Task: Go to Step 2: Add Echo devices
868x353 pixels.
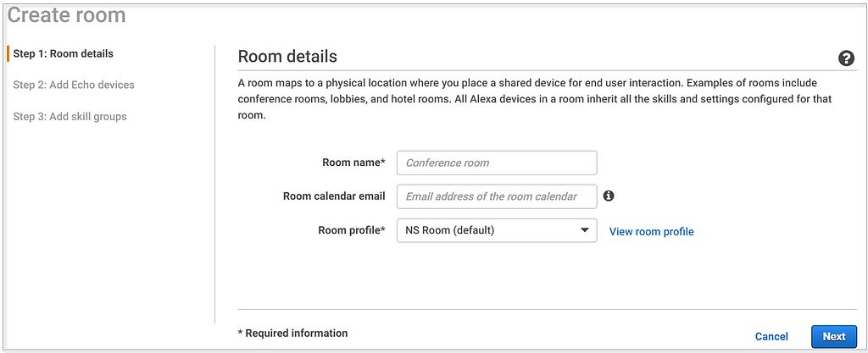Action: tap(74, 85)
